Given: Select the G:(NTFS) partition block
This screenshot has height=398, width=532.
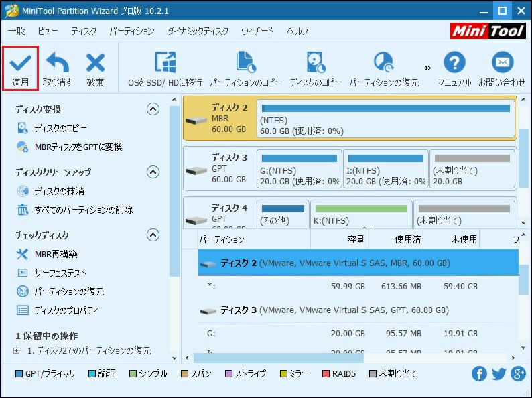Looking at the screenshot, I should pyautogui.click(x=300, y=169).
